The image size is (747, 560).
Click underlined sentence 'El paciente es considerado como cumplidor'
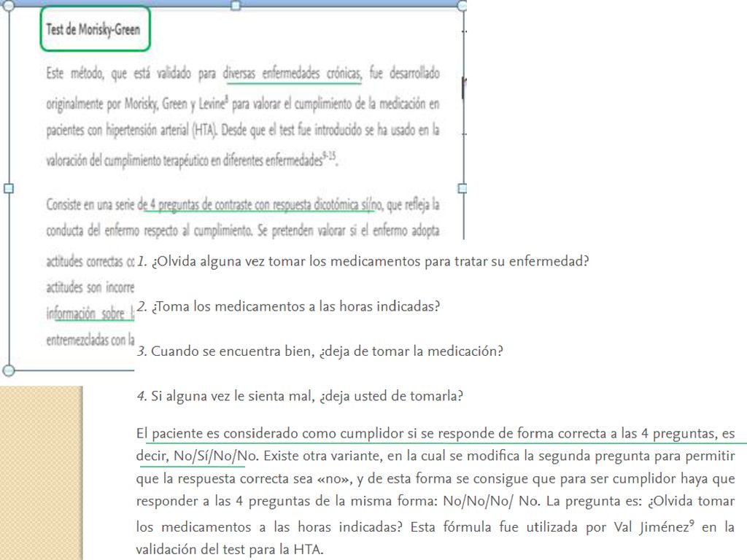[436, 433]
